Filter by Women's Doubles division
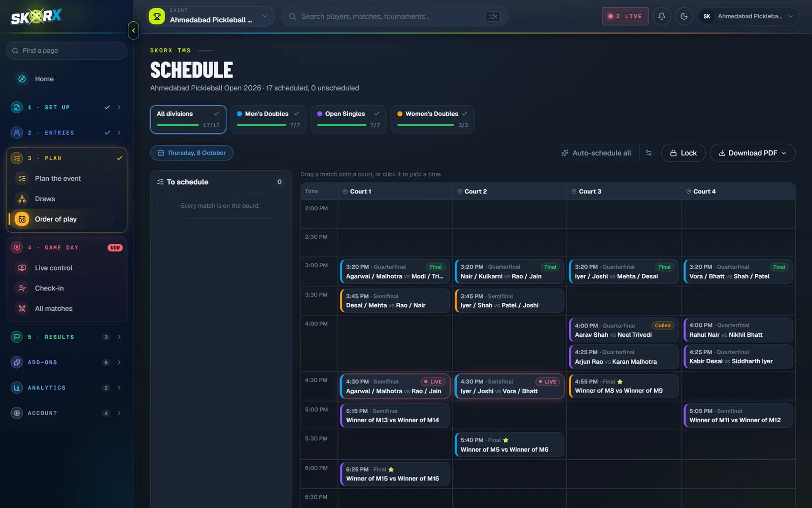This screenshot has width=812, height=508. tap(432, 119)
